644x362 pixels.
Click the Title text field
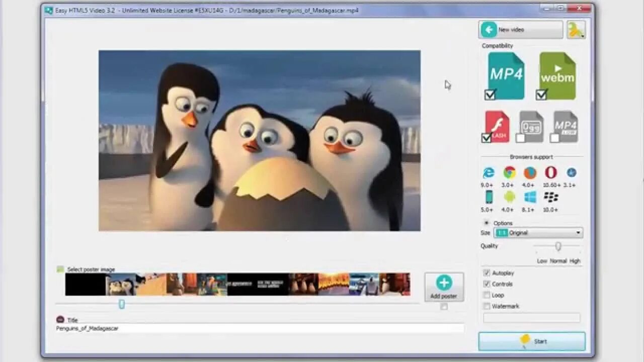coord(260,328)
